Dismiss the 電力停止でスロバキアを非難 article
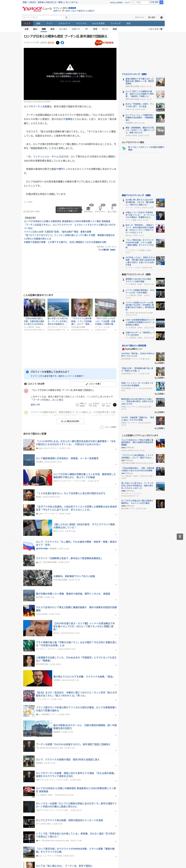 [115, 685]
